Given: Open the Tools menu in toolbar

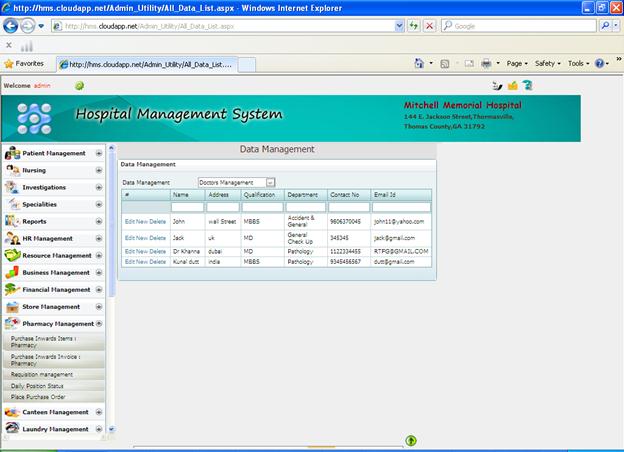Looking at the screenshot, I should (x=578, y=63).
